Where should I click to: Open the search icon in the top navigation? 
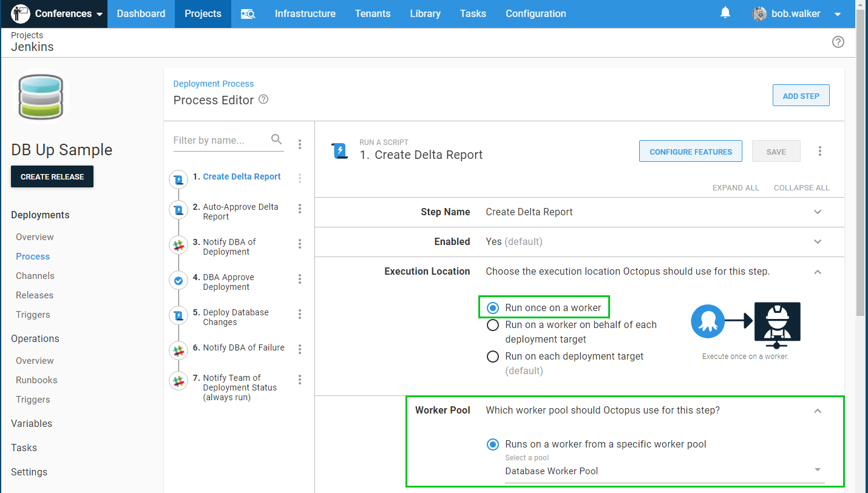248,14
